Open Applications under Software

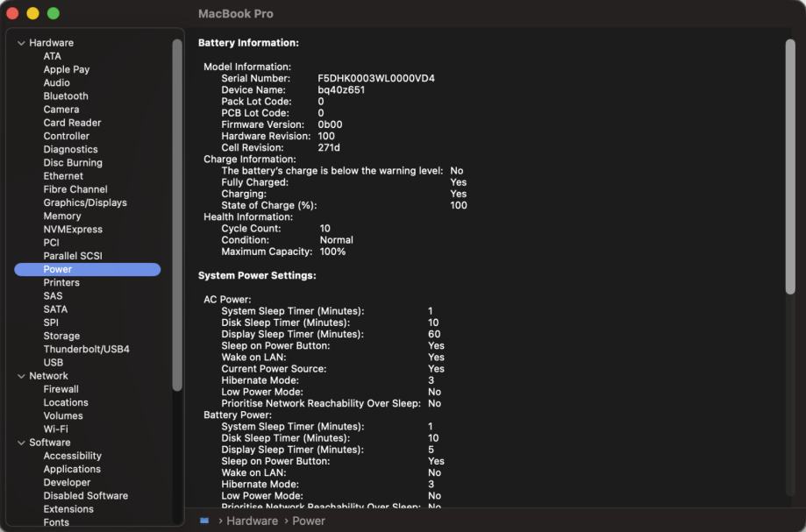click(x=72, y=470)
